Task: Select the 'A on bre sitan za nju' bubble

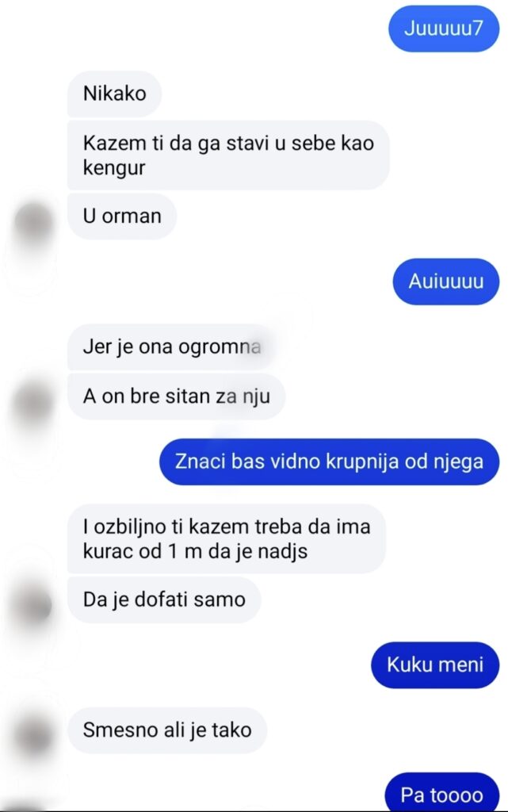Action: click(x=177, y=396)
